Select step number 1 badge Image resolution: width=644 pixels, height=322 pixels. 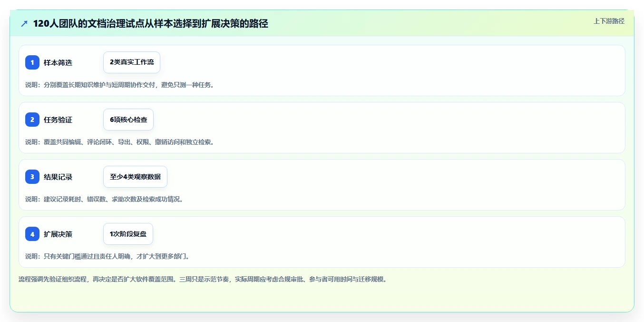(32, 62)
